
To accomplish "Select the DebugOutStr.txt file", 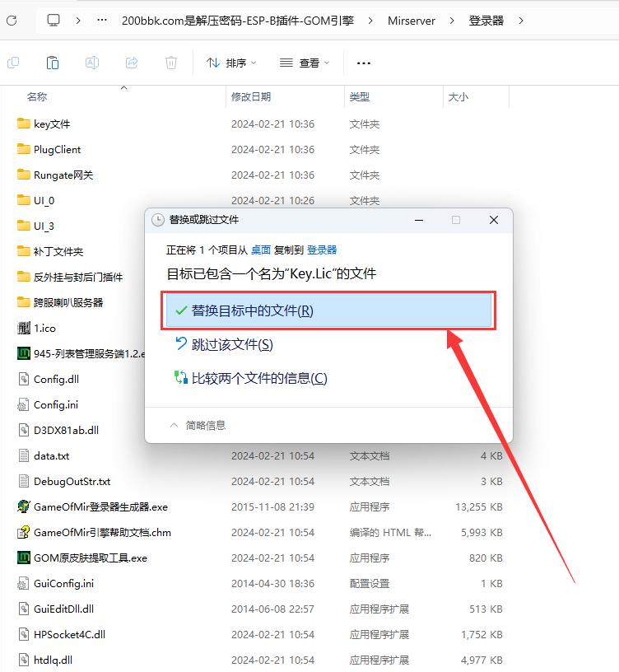I will coord(64,481).
